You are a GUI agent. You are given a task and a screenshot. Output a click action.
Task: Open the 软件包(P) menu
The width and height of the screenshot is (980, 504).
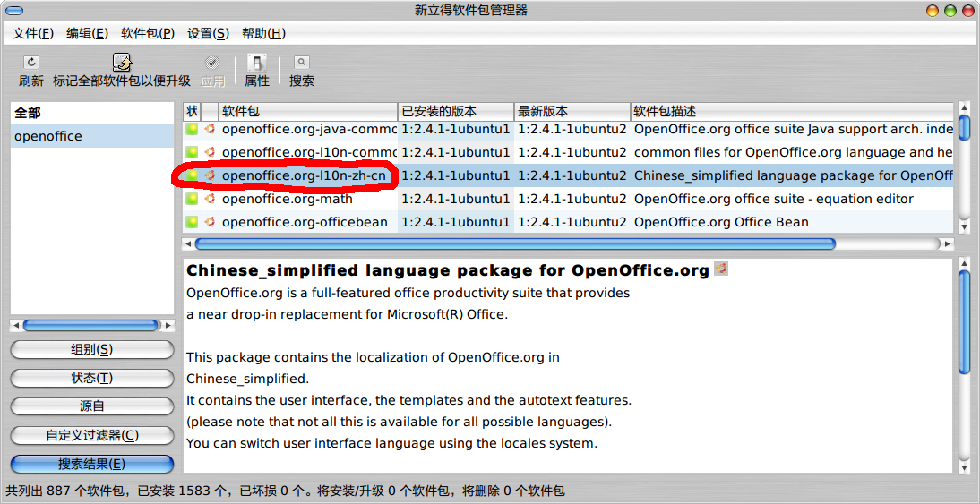148,34
